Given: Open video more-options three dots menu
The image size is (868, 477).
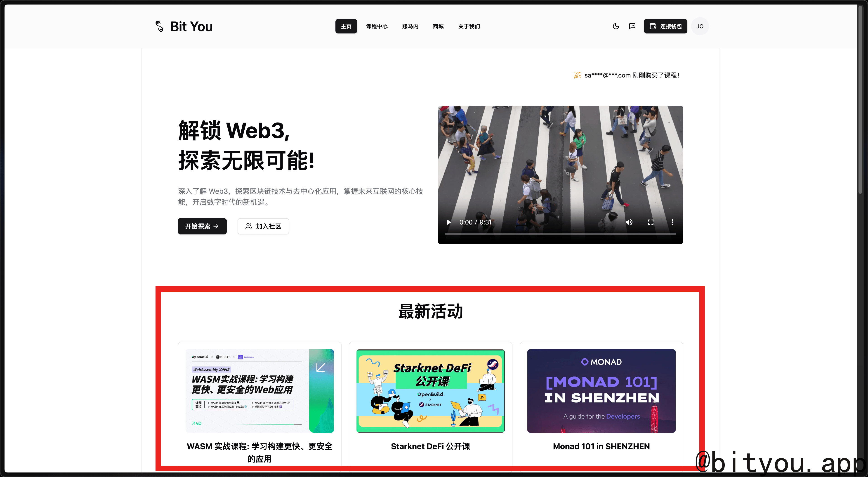Looking at the screenshot, I should (x=672, y=222).
